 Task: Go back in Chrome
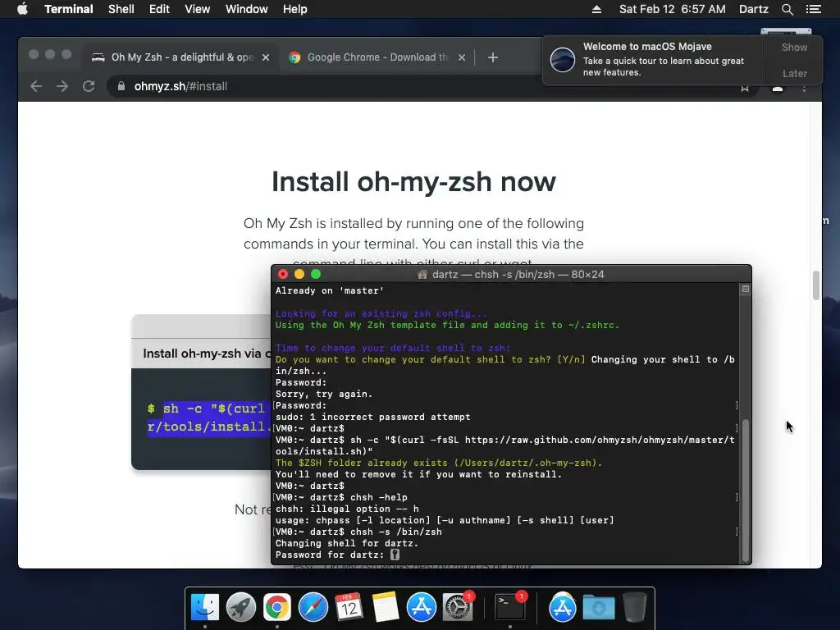36,86
